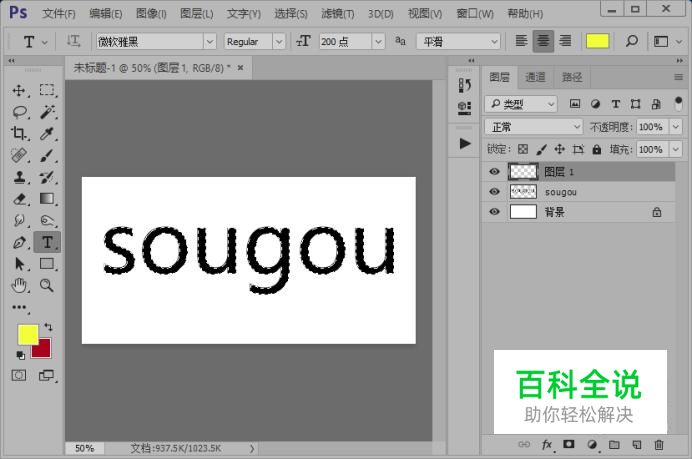
Task: Expand the opacity 不透明度 slider arrow
Action: [676, 127]
